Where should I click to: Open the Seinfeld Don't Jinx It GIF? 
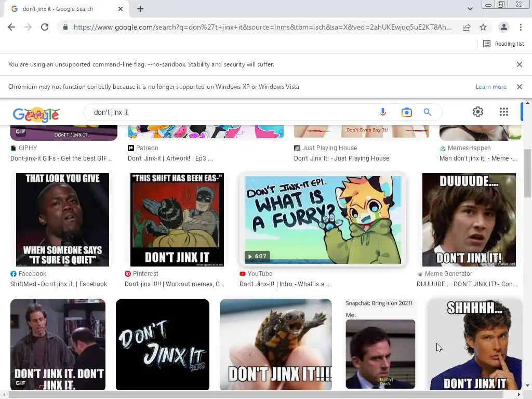(x=58, y=344)
